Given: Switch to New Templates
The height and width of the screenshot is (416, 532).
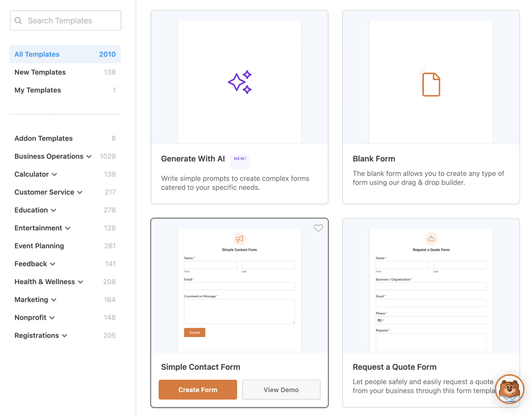Looking at the screenshot, I should [40, 72].
